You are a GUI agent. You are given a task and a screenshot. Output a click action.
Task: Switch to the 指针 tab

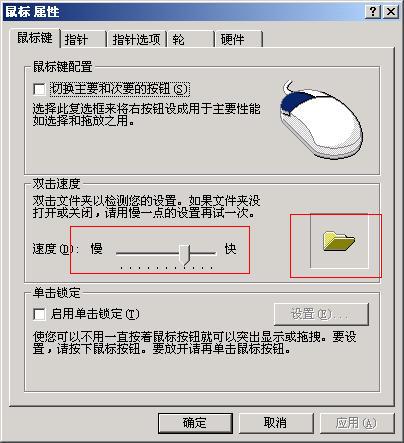(x=83, y=40)
